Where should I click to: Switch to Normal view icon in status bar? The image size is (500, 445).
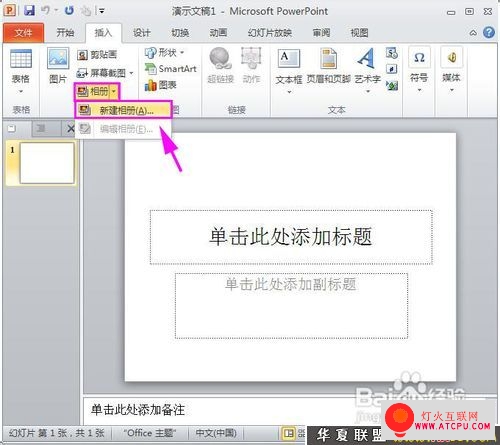pyautogui.click(x=288, y=434)
